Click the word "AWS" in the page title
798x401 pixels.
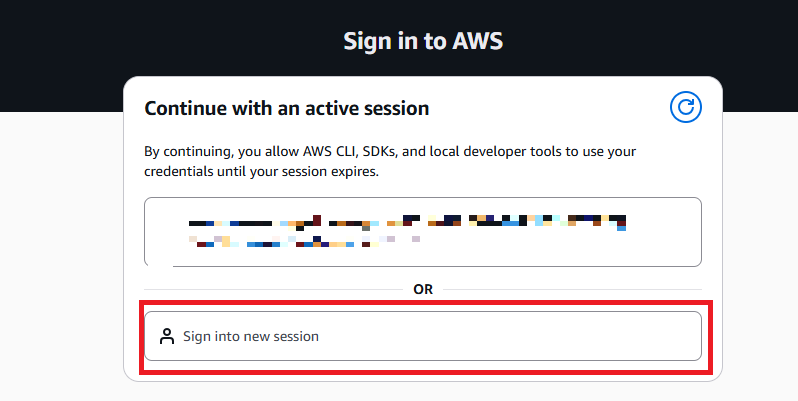(x=478, y=41)
